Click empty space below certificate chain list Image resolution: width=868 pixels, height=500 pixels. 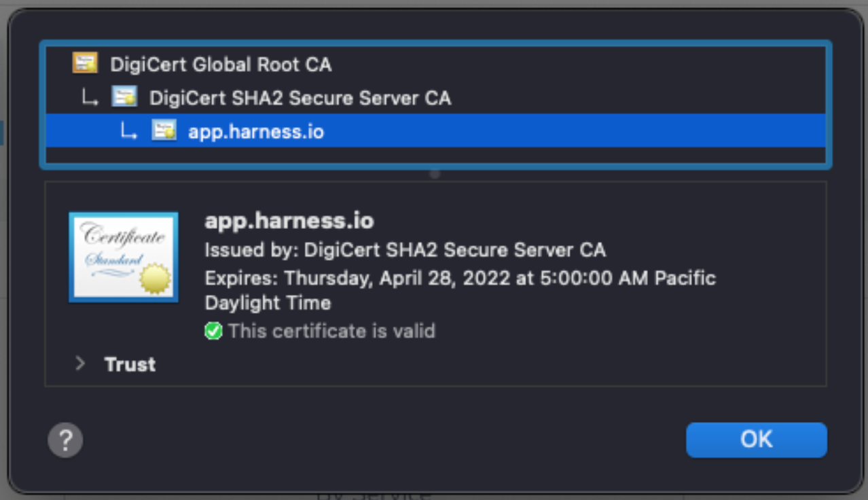[x=435, y=156]
